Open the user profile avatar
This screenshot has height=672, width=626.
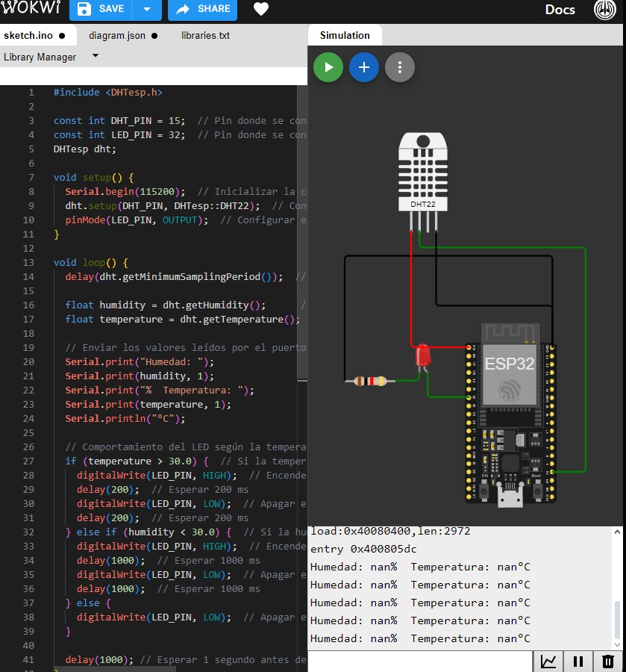pyautogui.click(x=604, y=9)
